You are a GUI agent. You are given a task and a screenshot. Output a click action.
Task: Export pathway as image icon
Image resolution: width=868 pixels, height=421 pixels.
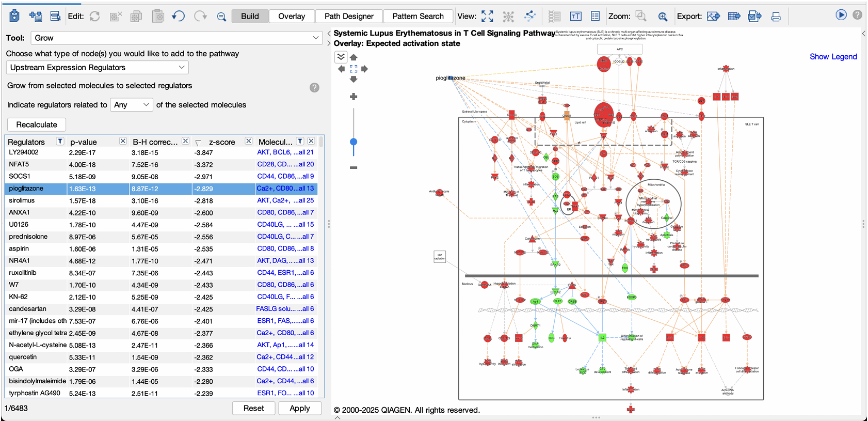point(713,17)
